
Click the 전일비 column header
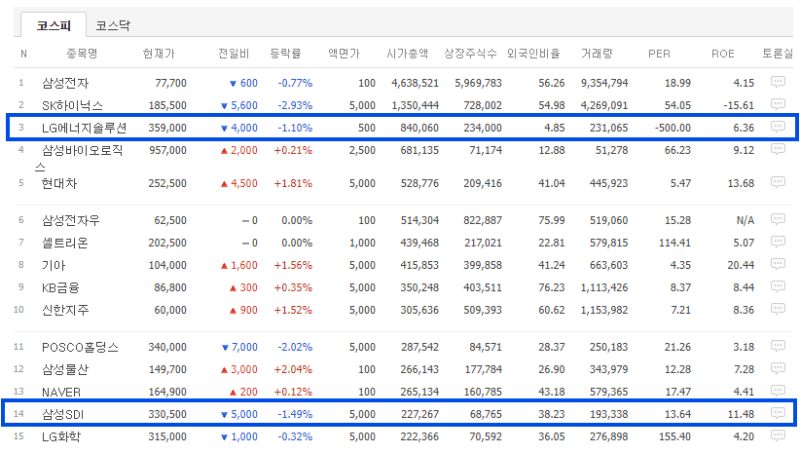[x=233, y=54]
